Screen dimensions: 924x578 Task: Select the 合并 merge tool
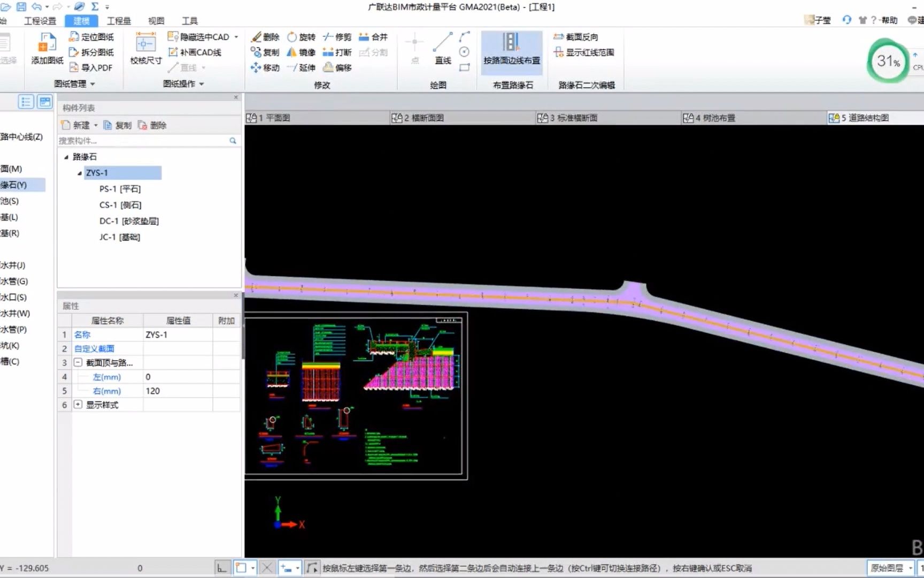click(x=373, y=37)
